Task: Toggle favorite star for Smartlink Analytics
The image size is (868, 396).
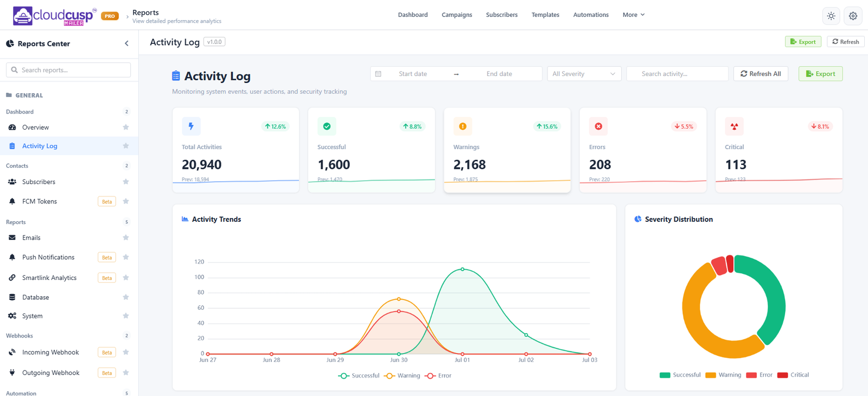Action: click(x=126, y=278)
